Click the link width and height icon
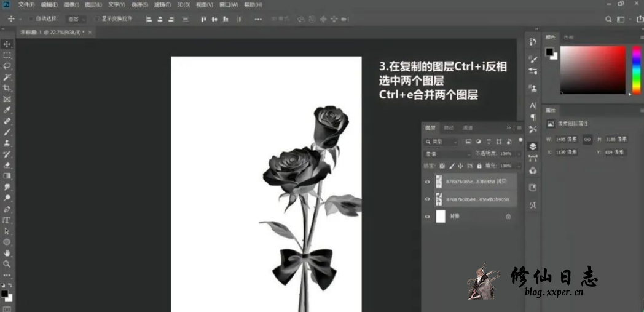 point(587,139)
